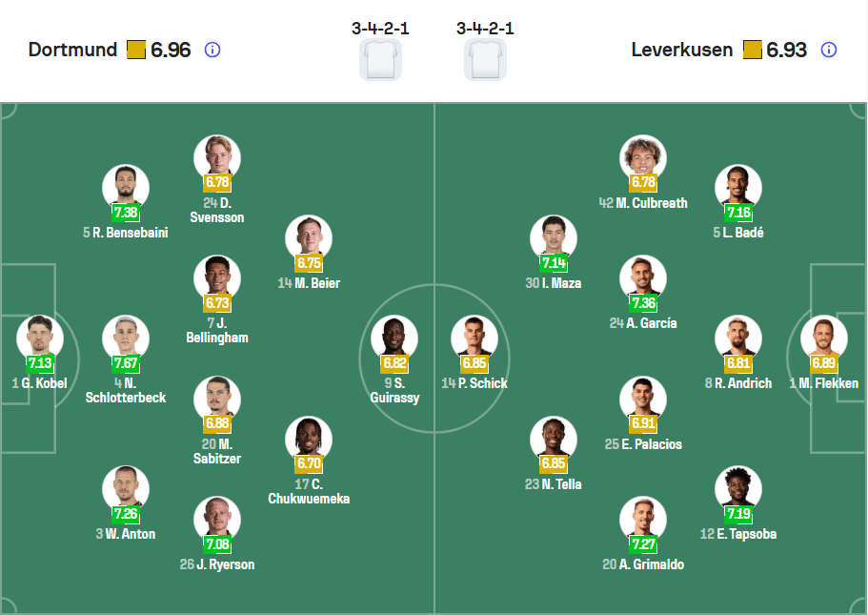Click the Leverkusen jersey formation icon
The image size is (868, 615).
[485, 57]
